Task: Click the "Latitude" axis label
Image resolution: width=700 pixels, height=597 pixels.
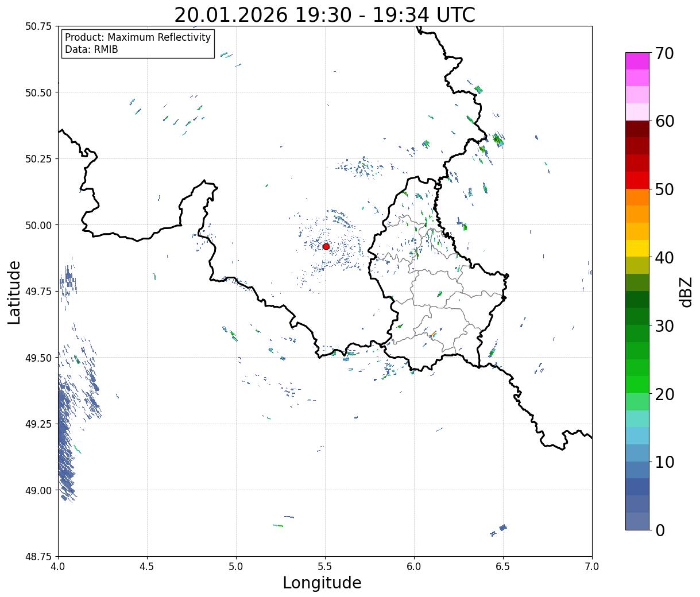Action: pos(14,292)
